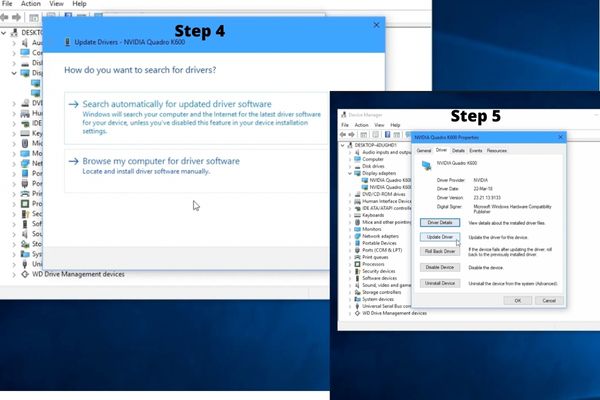Click OK in NVIDIA Quadro K600 Properties

(x=518, y=300)
